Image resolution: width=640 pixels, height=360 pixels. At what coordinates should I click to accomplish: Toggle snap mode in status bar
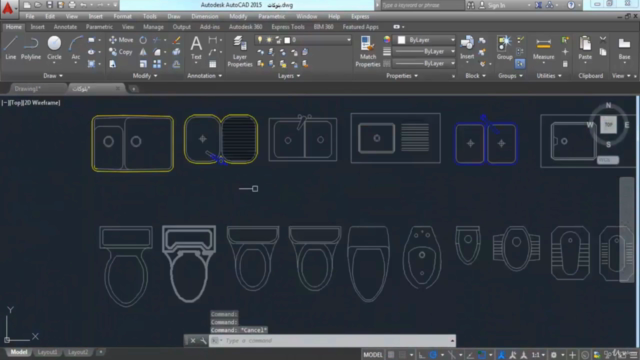(403, 355)
